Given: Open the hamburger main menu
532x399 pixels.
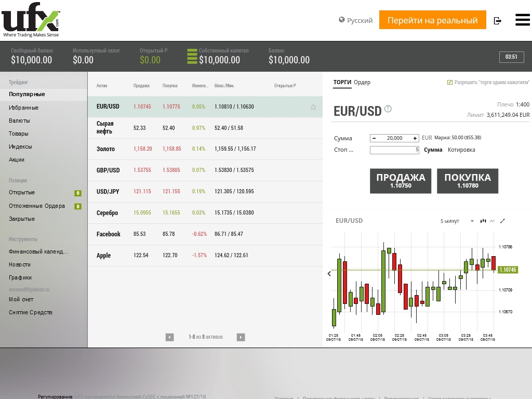Looking at the screenshot, I should click(522, 20).
